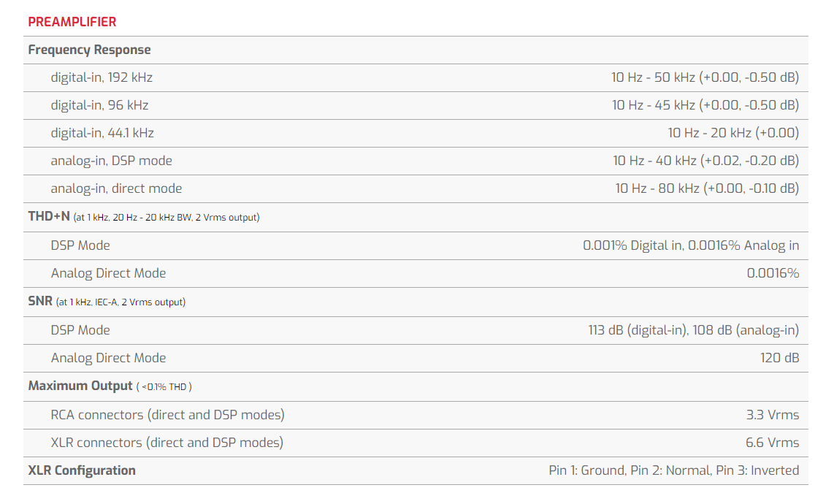
Task: Click the 3.3 Vrms value
Action: coord(772,415)
